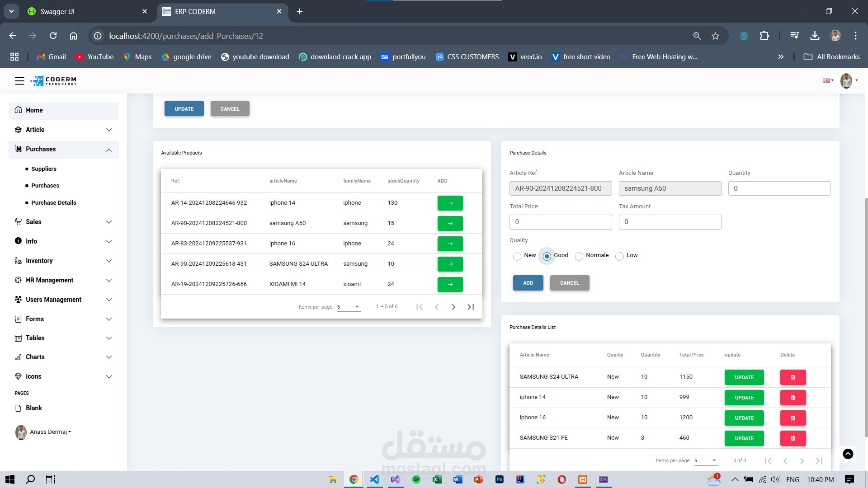Update the SAMSUNG S21 FE purchase row

pyautogui.click(x=744, y=438)
